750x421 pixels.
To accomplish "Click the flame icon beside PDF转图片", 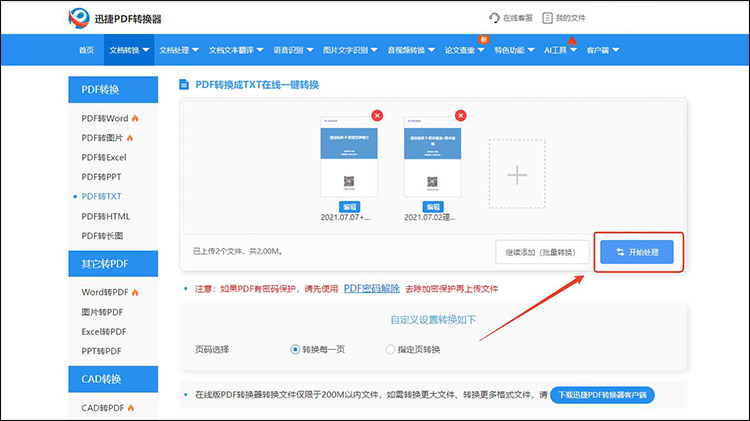I will click(x=130, y=137).
